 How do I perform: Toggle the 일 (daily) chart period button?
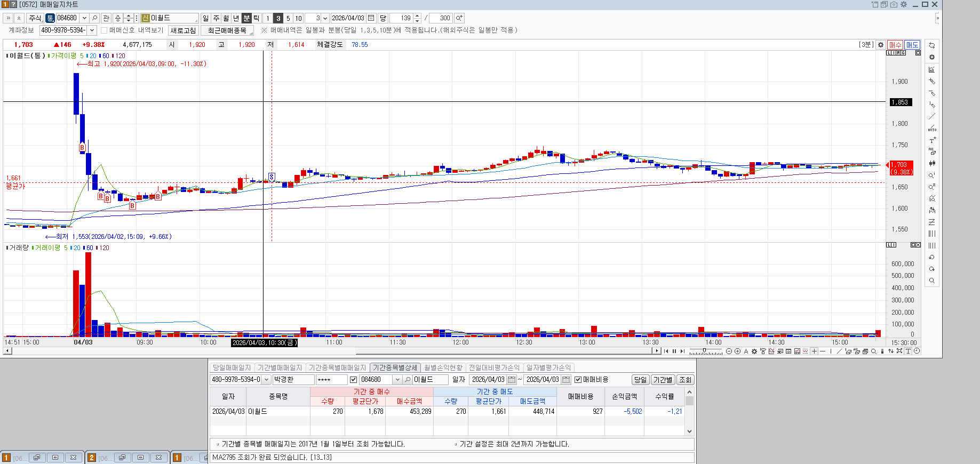[206, 18]
